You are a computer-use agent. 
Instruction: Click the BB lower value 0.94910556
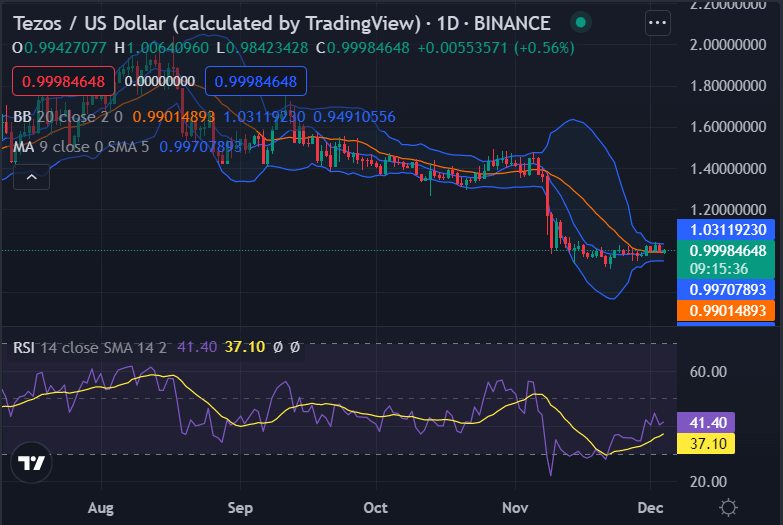(354, 117)
